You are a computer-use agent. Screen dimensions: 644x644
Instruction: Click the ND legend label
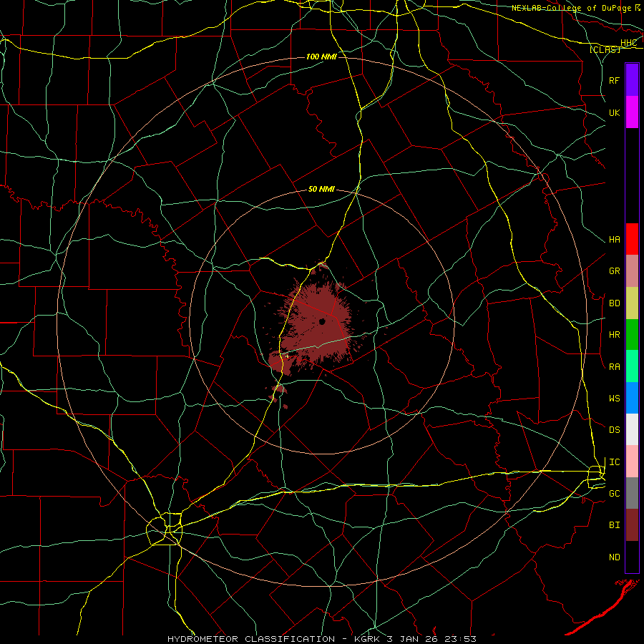coord(614,557)
